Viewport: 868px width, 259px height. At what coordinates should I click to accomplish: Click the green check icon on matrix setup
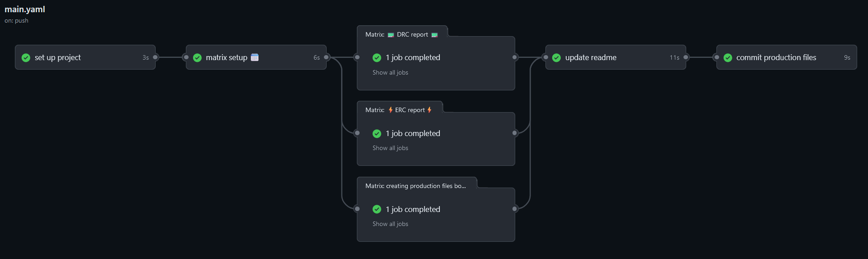(197, 57)
